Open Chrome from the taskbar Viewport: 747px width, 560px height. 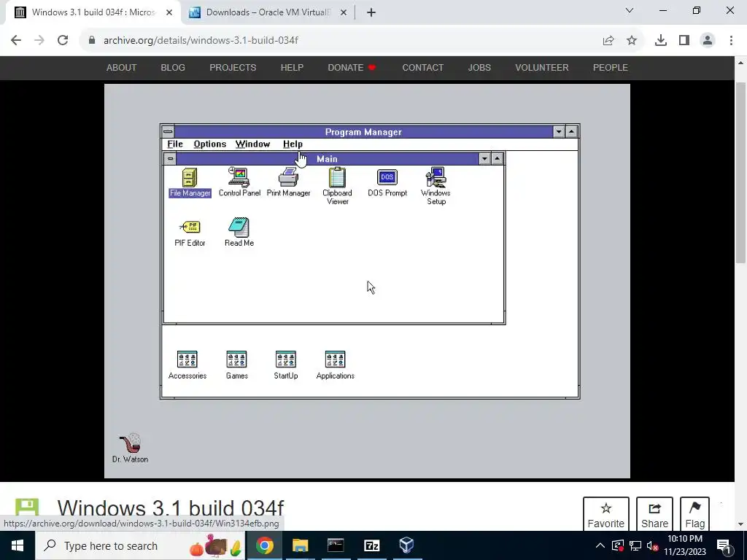pos(265,545)
